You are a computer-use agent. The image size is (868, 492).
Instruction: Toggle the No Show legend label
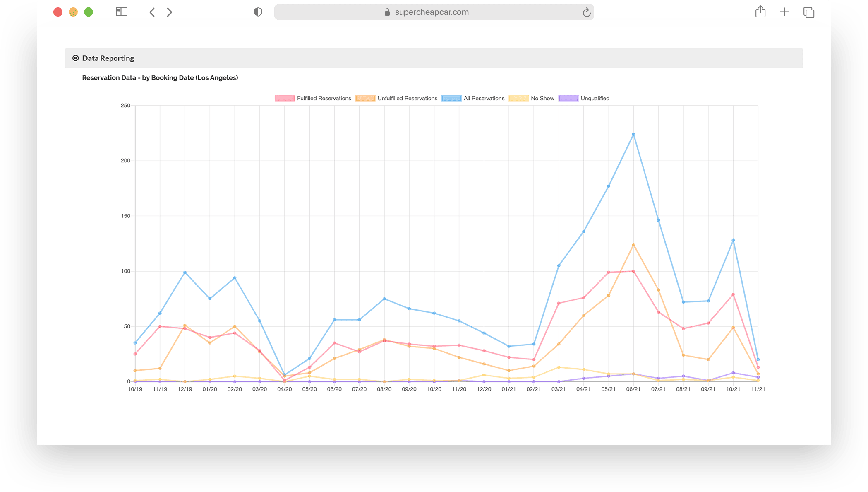(x=542, y=98)
